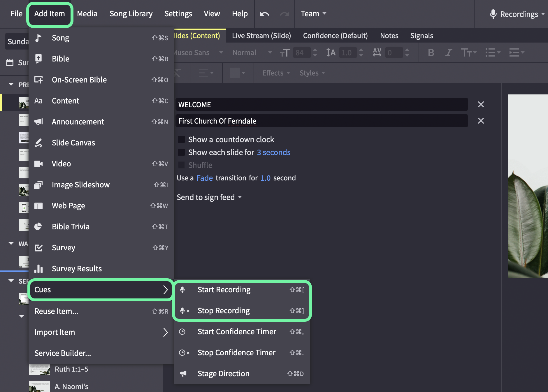The height and width of the screenshot is (392, 548).
Task: Open the File menu
Action: (x=16, y=14)
